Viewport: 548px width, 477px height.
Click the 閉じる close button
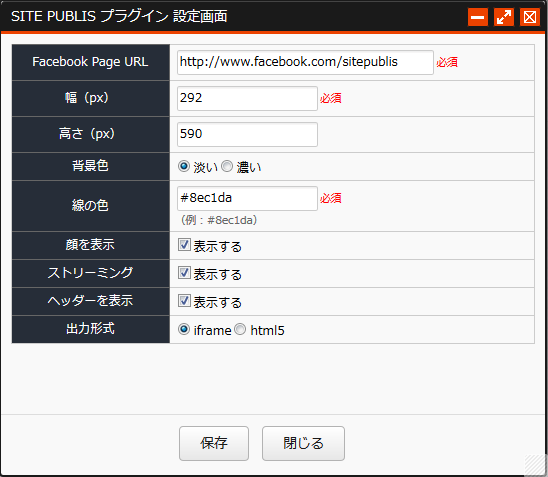point(303,443)
